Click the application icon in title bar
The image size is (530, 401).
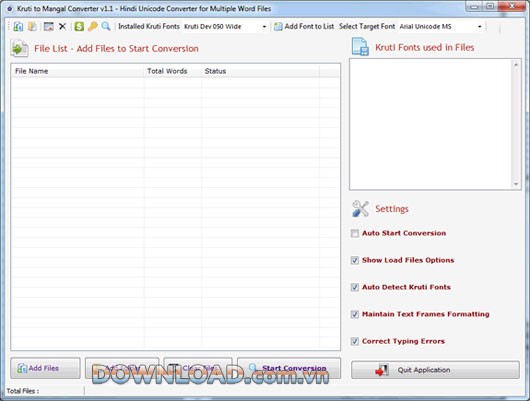pyautogui.click(x=10, y=9)
